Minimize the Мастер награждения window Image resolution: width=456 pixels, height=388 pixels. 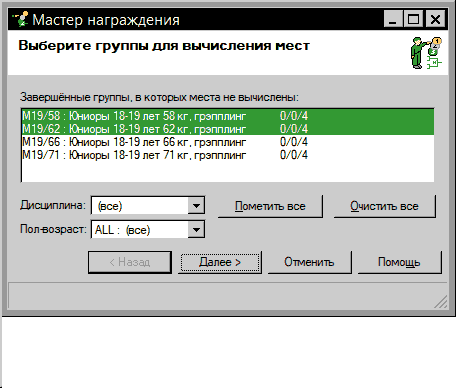tap(393, 19)
